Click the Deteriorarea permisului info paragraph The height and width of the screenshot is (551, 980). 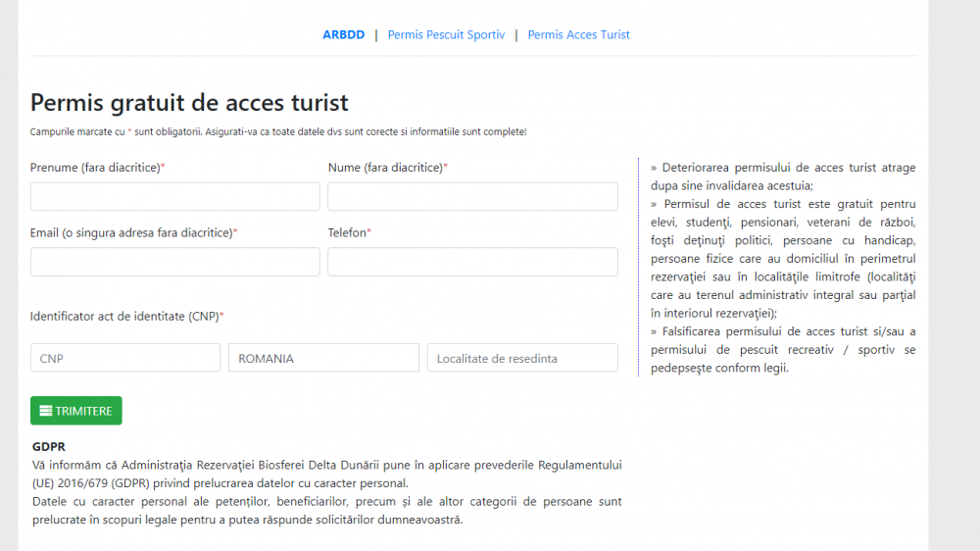pyautogui.click(x=782, y=176)
